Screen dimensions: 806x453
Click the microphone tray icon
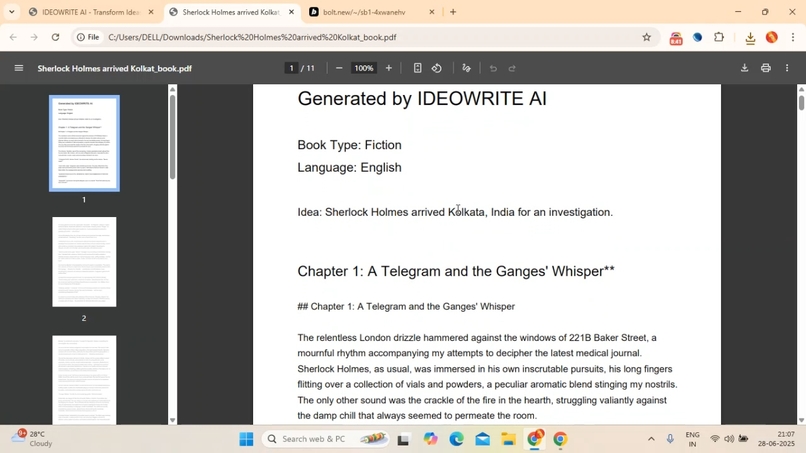click(670, 439)
